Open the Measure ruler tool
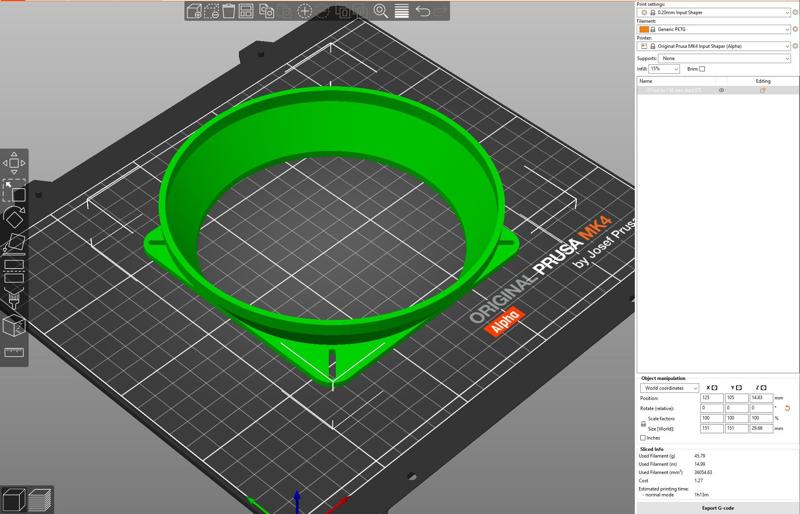The image size is (800, 514). tap(14, 352)
